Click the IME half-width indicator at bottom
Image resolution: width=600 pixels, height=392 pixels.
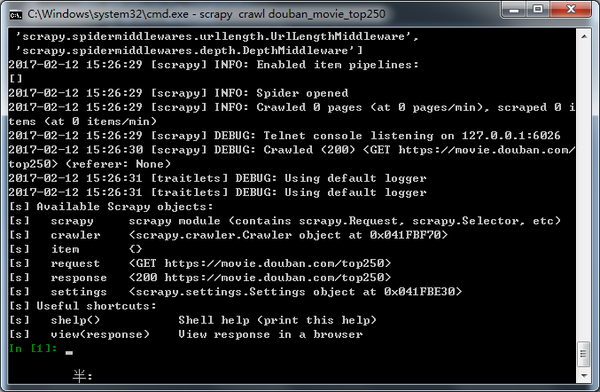coord(83,376)
